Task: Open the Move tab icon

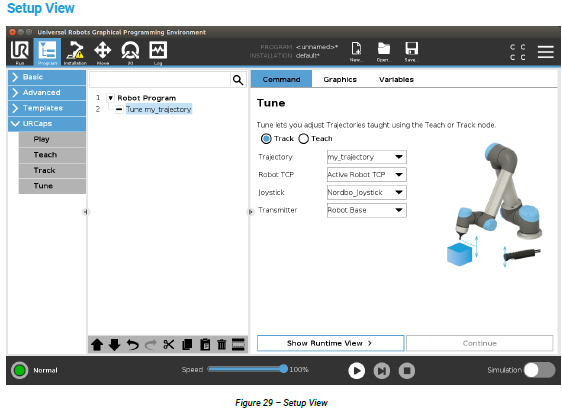Action: point(103,52)
